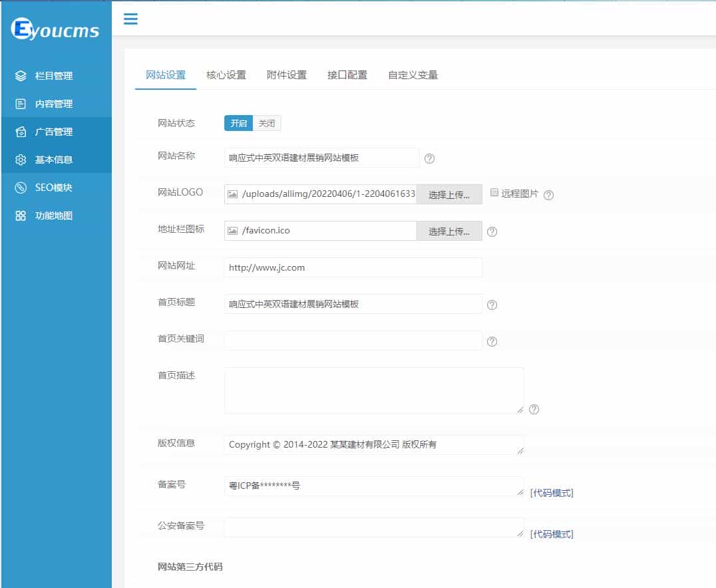
Task: Enable 开启 for 网站状态
Action: coord(239,123)
